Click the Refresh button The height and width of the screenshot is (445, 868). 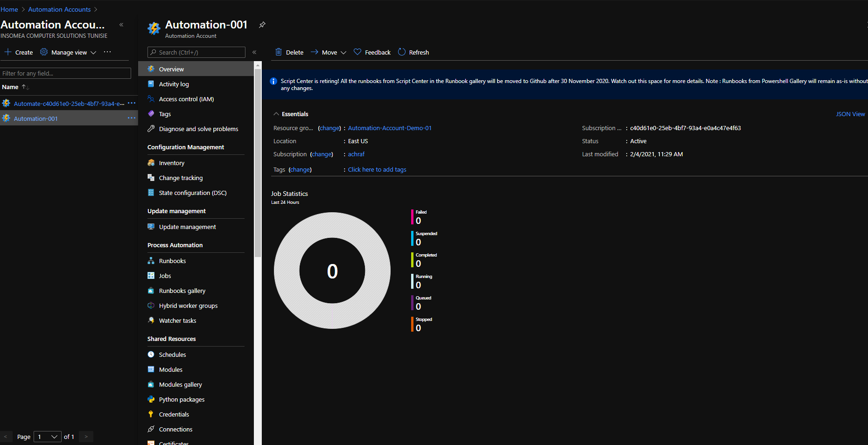(x=413, y=52)
